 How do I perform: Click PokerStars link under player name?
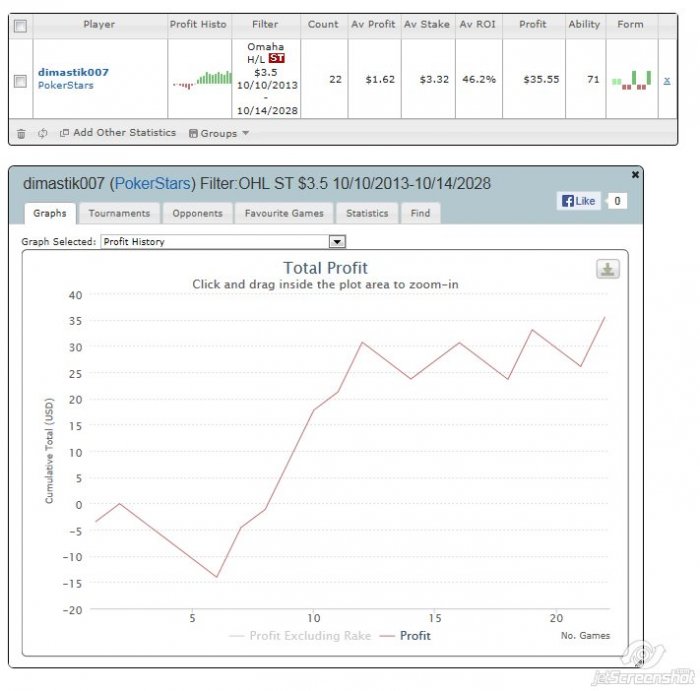tap(66, 85)
